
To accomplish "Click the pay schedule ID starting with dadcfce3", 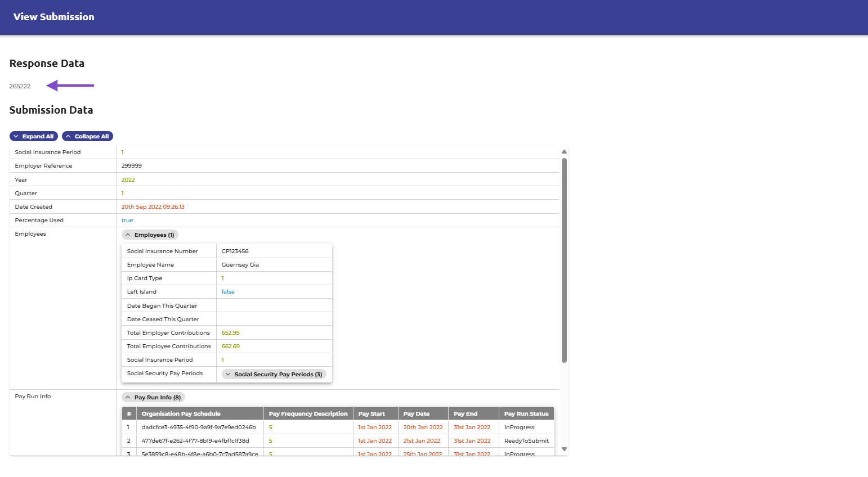I will (x=199, y=427).
